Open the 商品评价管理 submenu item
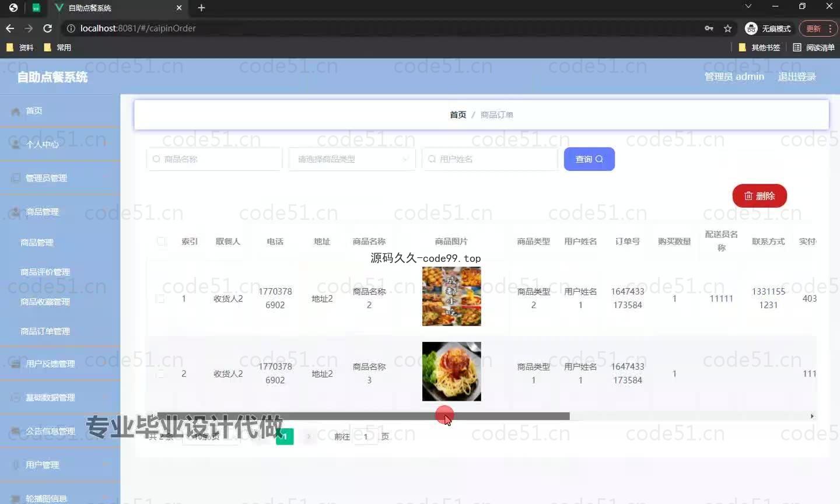 (x=60, y=272)
